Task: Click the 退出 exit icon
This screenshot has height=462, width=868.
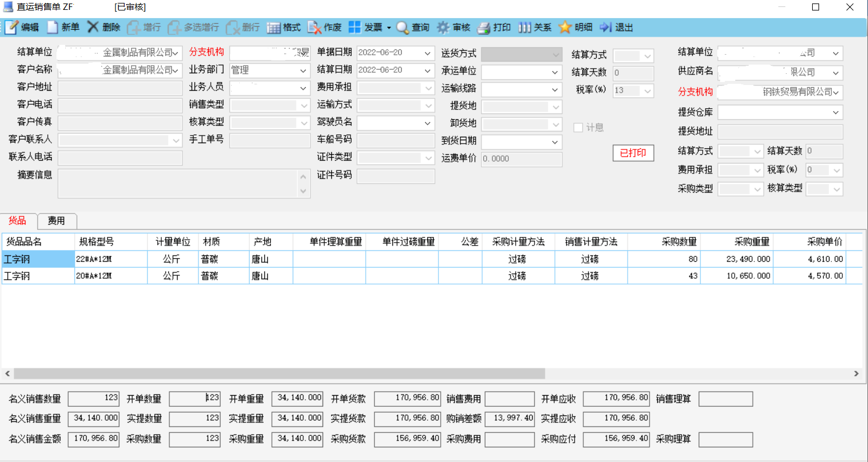Action: (605, 27)
